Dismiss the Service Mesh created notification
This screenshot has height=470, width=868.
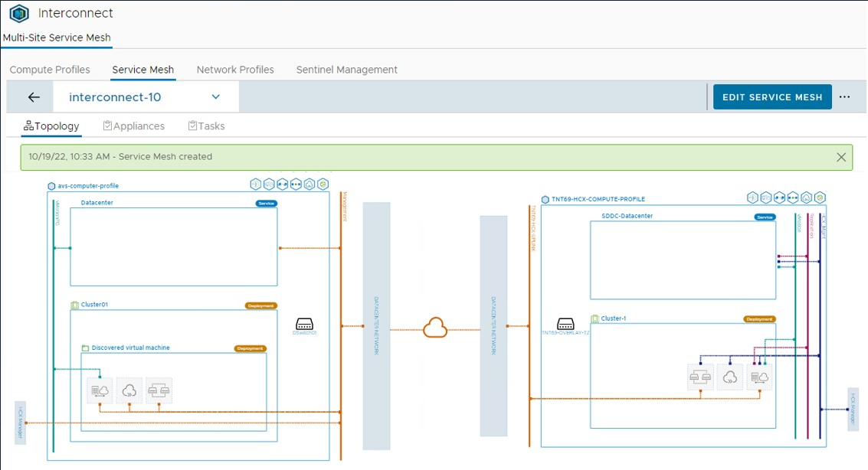[841, 157]
